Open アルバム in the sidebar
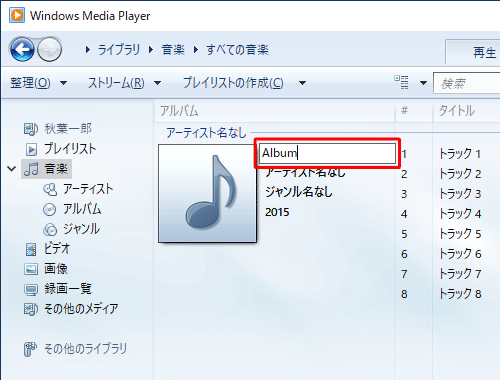The height and width of the screenshot is (380, 500). tap(72, 209)
